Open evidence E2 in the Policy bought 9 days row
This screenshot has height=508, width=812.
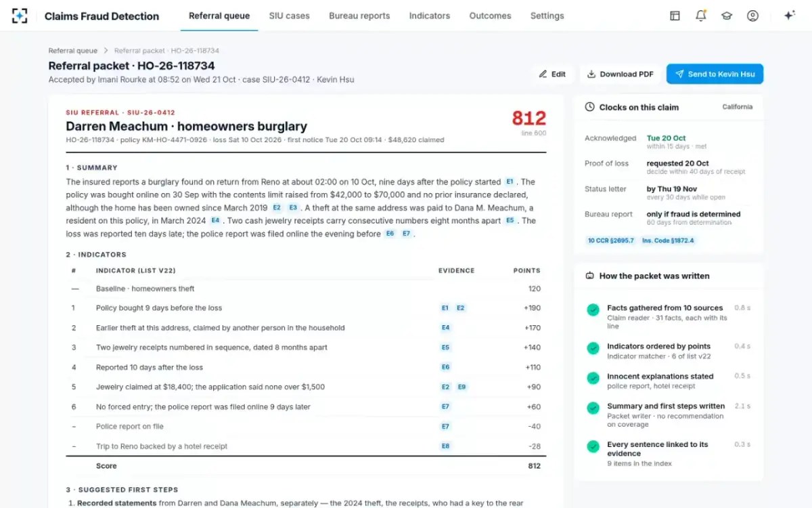461,308
